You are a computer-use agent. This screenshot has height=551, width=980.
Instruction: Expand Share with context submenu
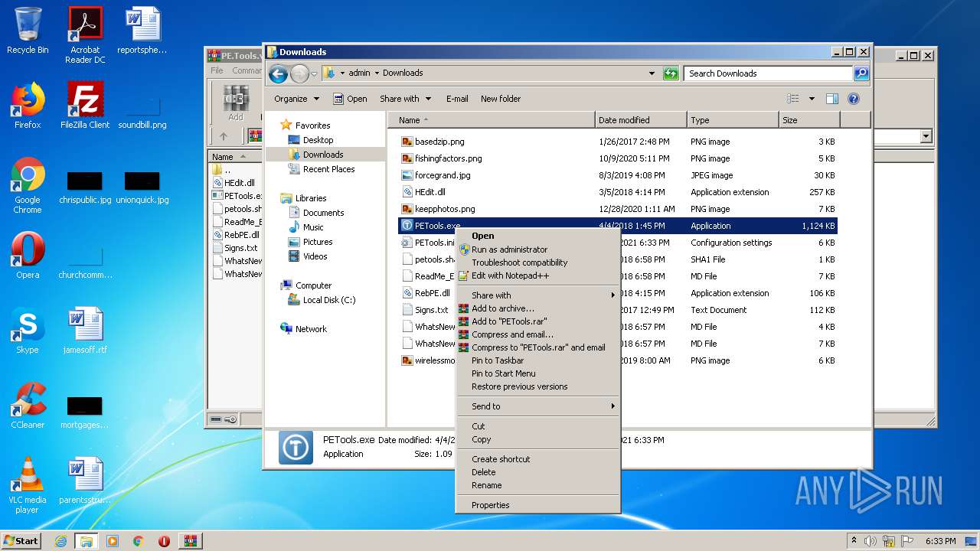point(537,295)
